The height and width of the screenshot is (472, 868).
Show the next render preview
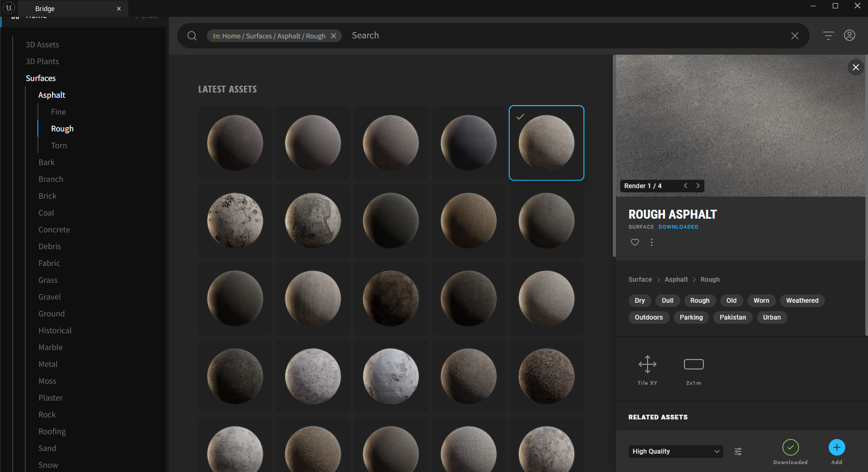[698, 186]
